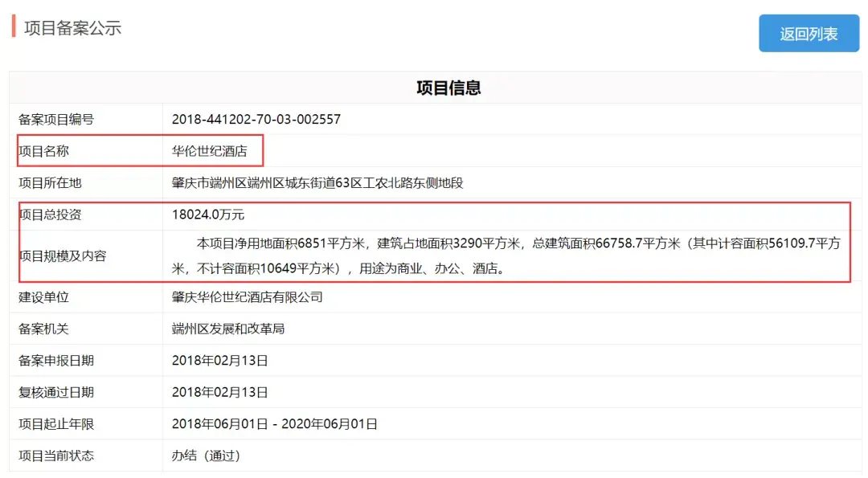
Task: Click the 返回列表 button
Action: click(809, 34)
